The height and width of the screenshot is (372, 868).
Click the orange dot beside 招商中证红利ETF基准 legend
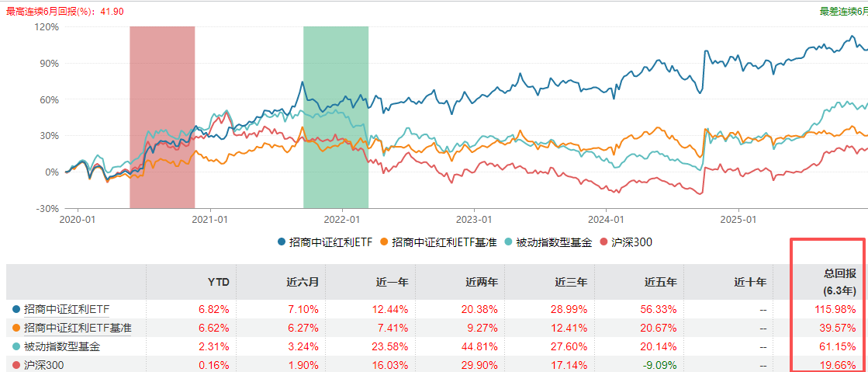pyautogui.click(x=385, y=242)
